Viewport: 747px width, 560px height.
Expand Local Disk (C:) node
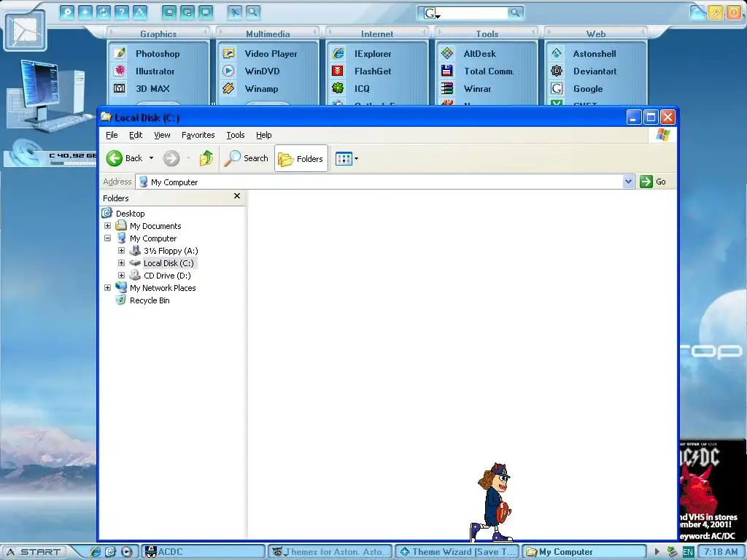(122, 262)
